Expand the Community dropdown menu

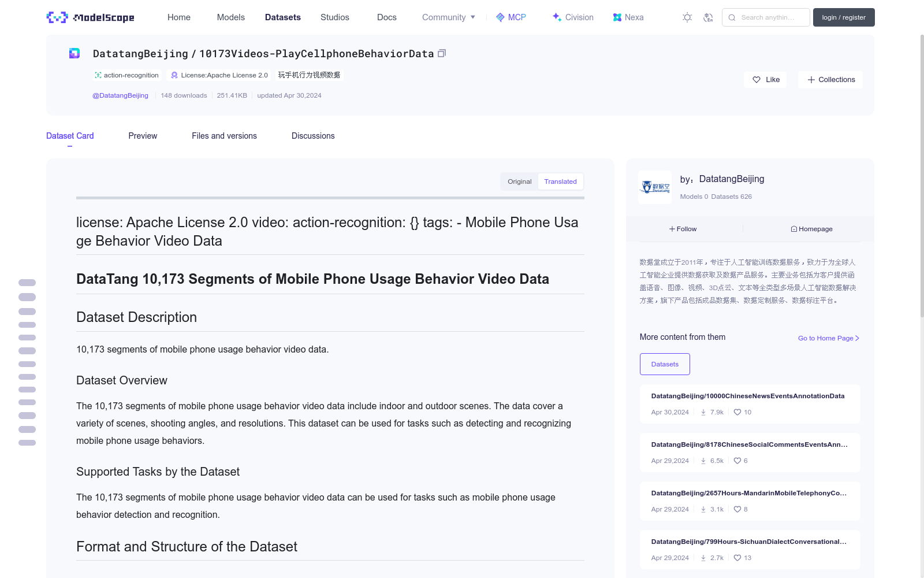(x=449, y=17)
